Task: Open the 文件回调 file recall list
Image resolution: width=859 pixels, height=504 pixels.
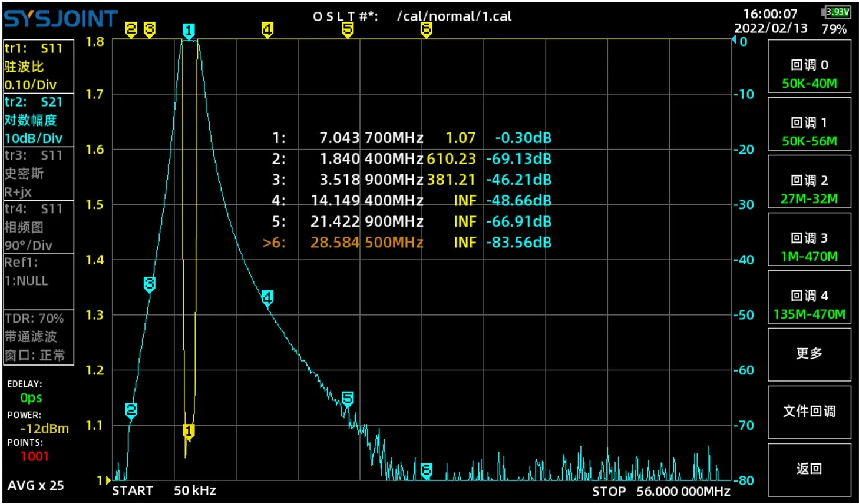Action: point(808,412)
